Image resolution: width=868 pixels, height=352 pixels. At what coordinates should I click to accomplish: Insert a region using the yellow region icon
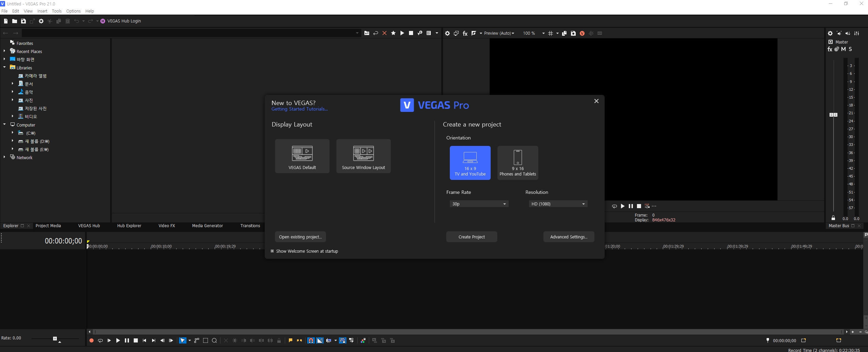click(299, 340)
